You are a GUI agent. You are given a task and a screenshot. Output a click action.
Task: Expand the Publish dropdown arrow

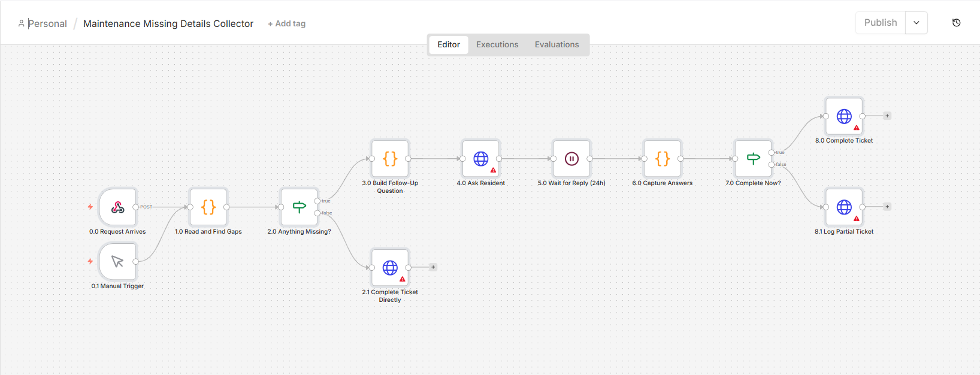click(x=917, y=23)
